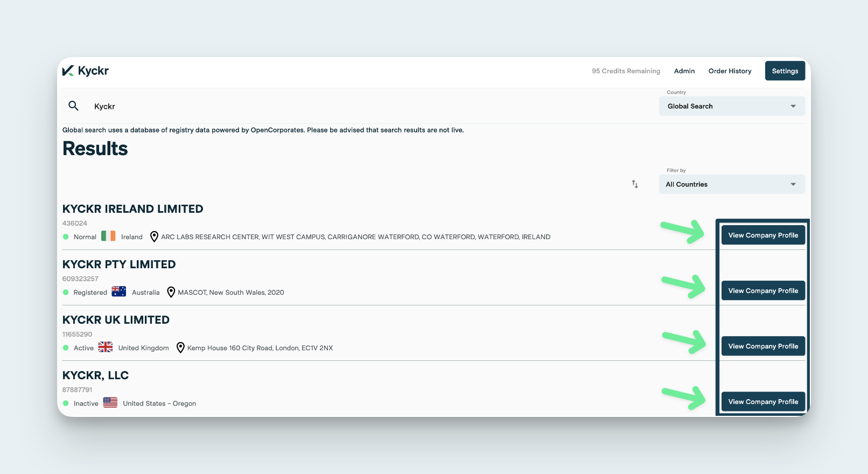Select the KYCKR PTY LIMITED heading
Image resolution: width=868 pixels, height=474 pixels.
pos(119,264)
